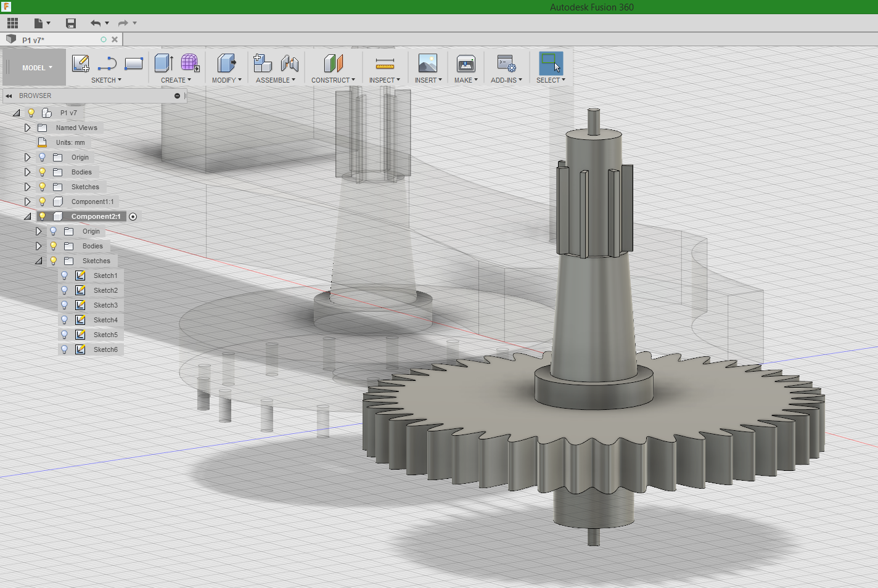This screenshot has height=588, width=878.
Task: Expand the top-level Bodies folder
Action: (x=27, y=172)
